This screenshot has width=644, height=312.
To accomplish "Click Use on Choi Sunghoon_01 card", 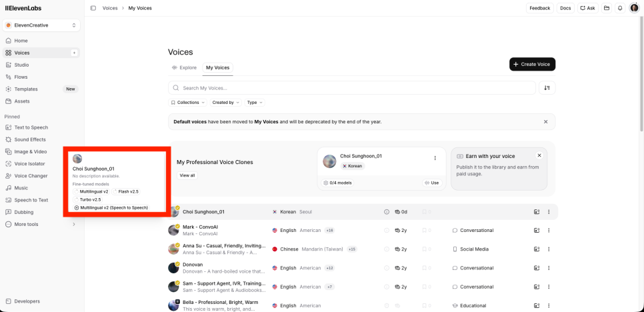I will [x=432, y=183].
